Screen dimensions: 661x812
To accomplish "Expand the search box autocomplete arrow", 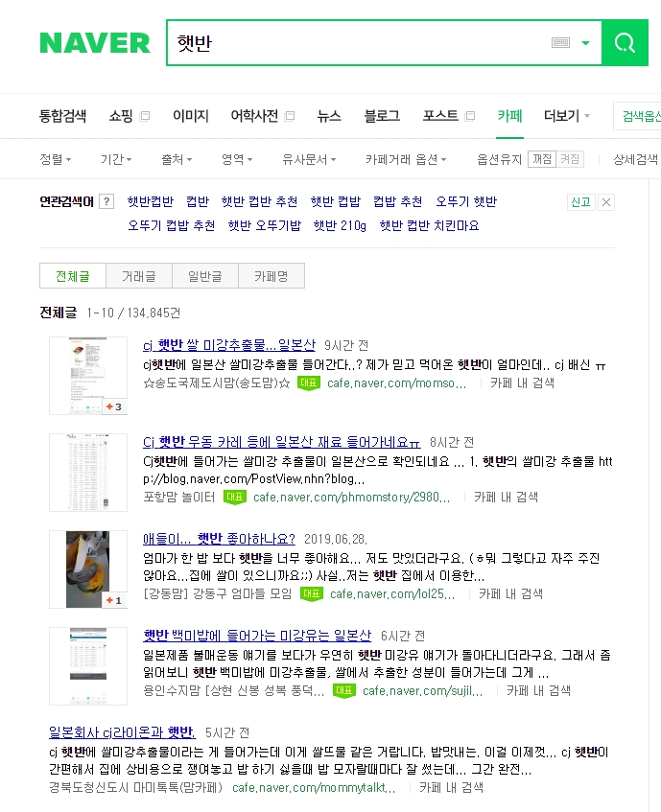I will click(586, 43).
